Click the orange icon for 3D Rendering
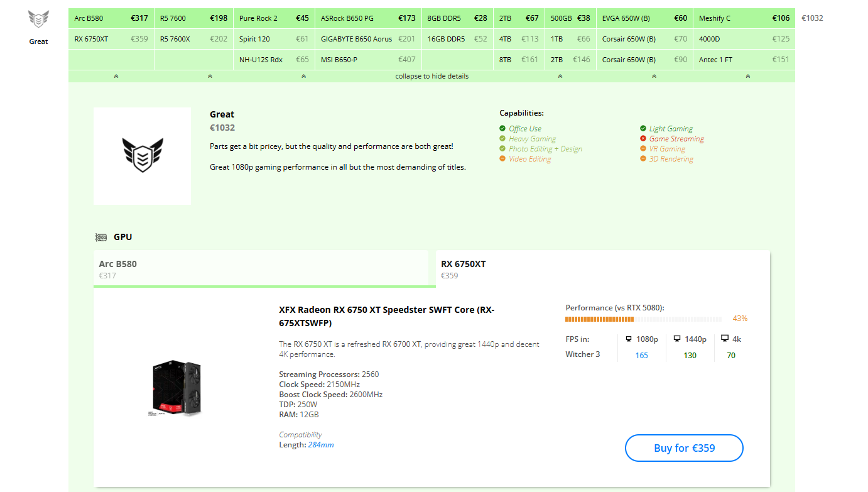The height and width of the screenshot is (492, 868). coord(643,159)
